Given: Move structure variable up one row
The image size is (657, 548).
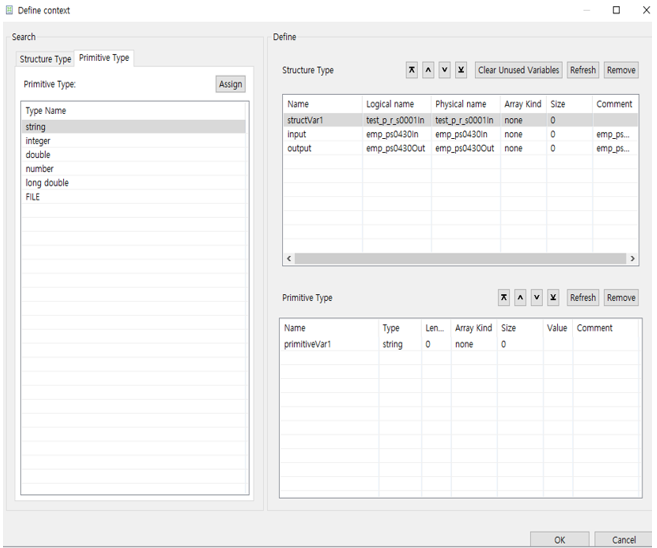Looking at the screenshot, I should coord(428,70).
